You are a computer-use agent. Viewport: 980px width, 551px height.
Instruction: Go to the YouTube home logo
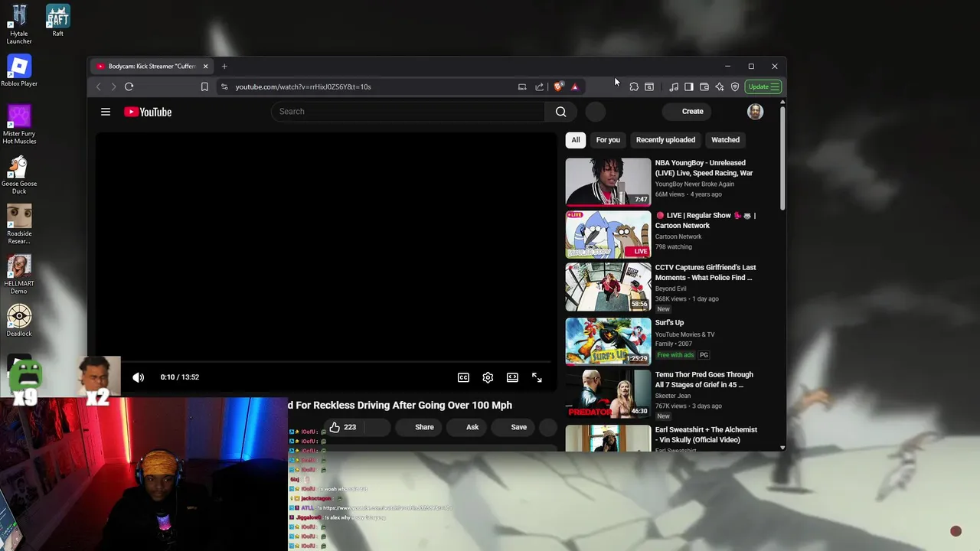pyautogui.click(x=148, y=112)
